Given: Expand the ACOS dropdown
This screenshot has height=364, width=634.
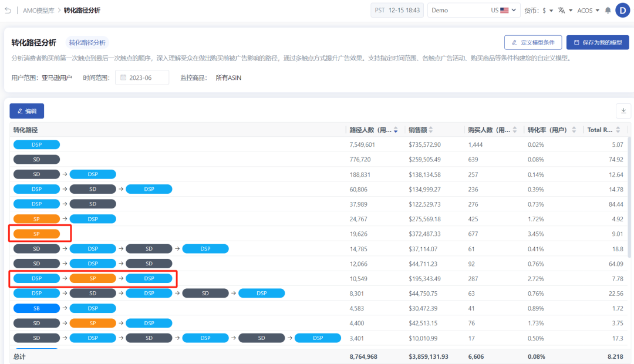Looking at the screenshot, I should 588,10.
